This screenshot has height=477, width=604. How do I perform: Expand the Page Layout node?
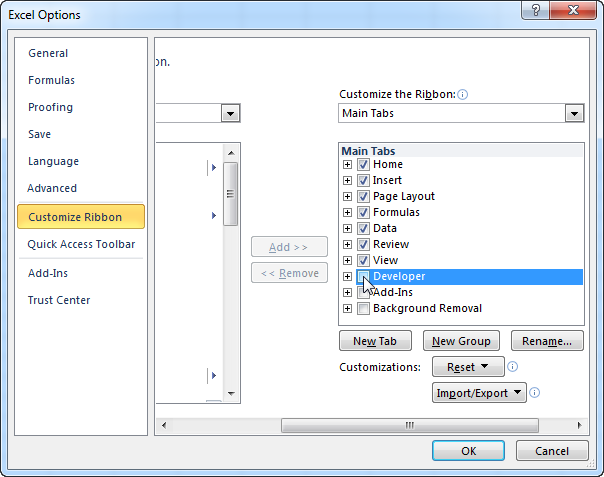[347, 197]
